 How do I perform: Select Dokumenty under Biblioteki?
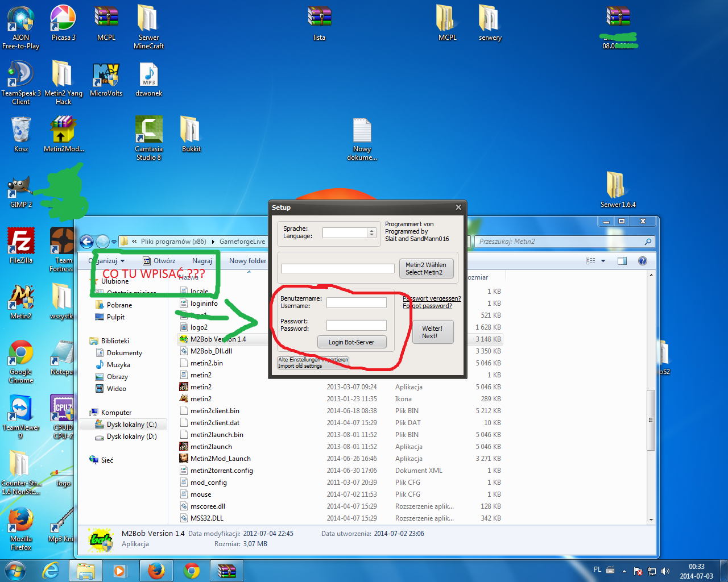point(124,353)
